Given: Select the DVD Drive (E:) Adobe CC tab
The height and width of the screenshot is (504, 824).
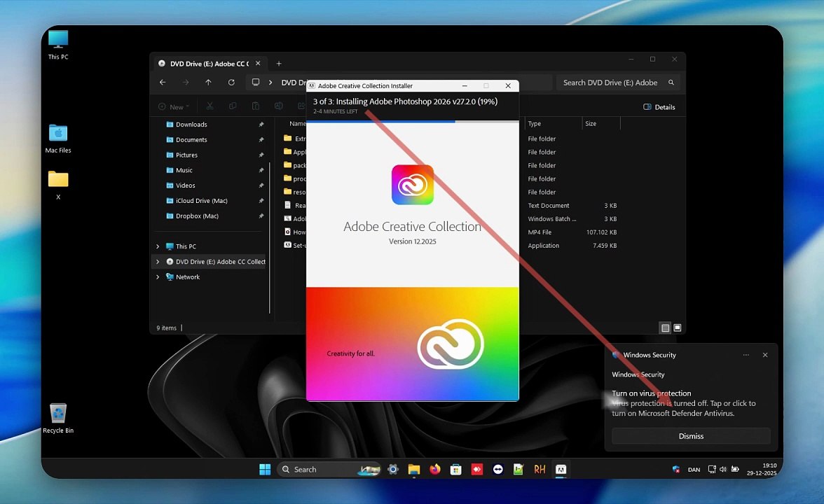Looking at the screenshot, I should [x=209, y=64].
